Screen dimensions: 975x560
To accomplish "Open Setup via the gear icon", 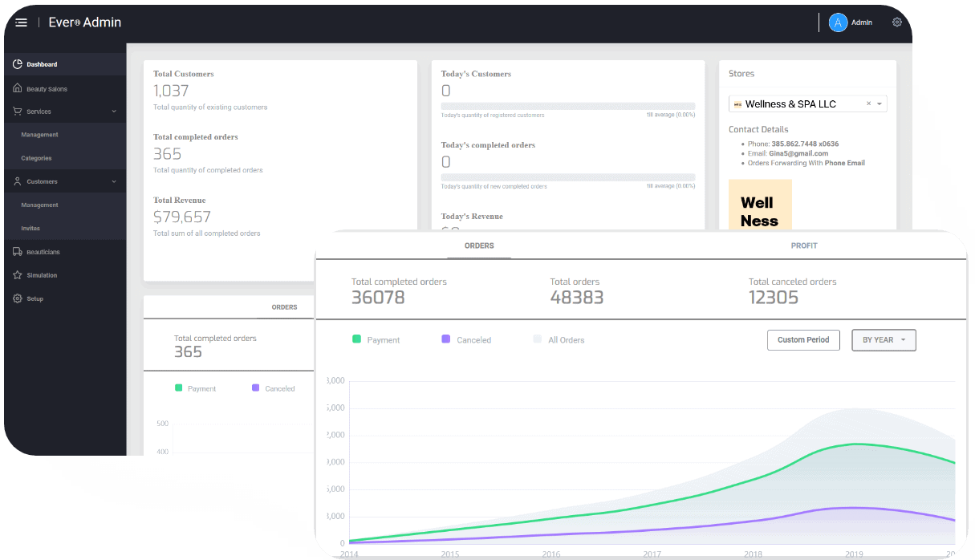I will point(18,298).
